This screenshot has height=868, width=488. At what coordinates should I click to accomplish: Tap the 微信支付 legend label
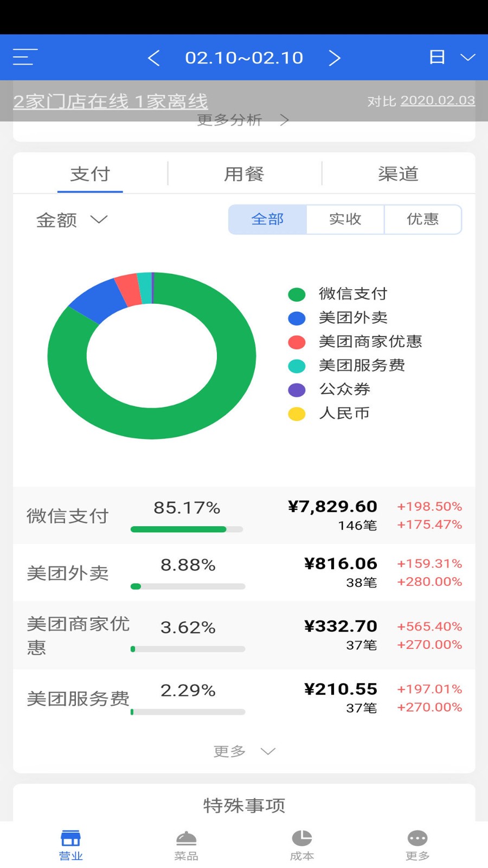pos(353,294)
